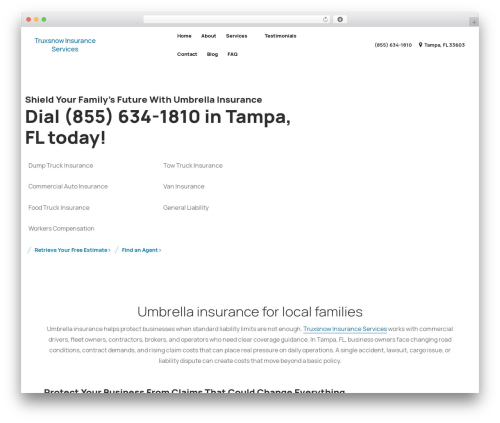Click Umbrella insurance for local families heading
500x423 pixels.
coord(250,312)
